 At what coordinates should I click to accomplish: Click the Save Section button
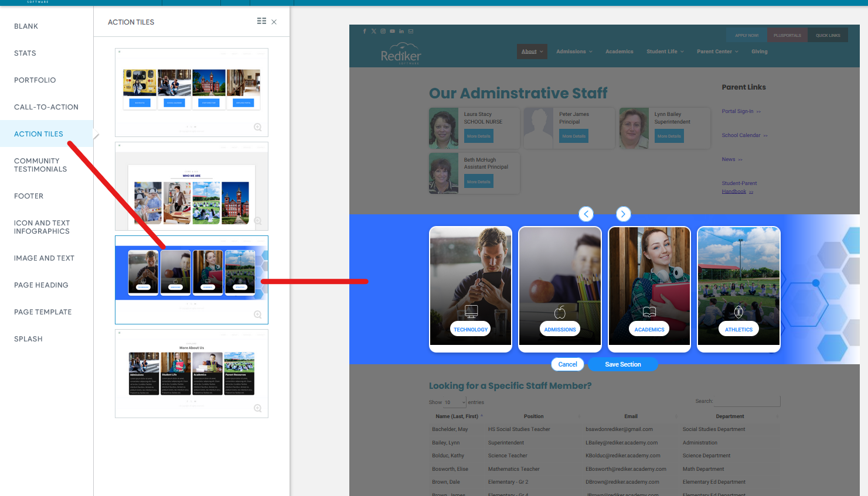[x=623, y=364]
